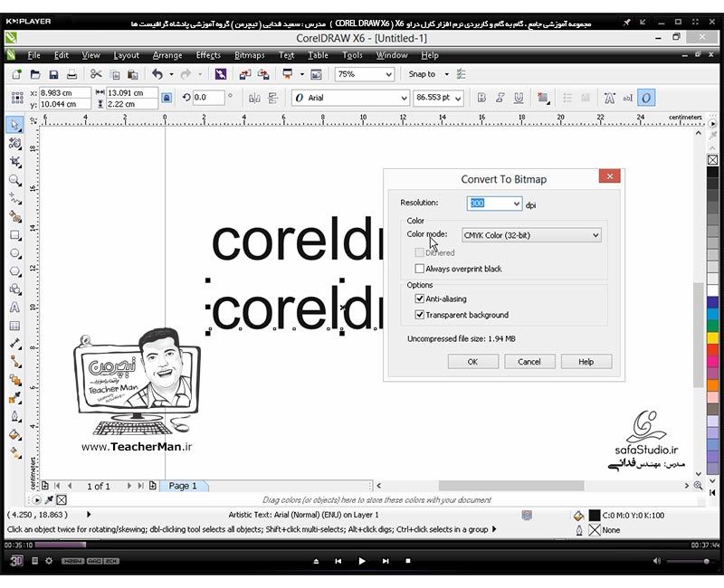Click the KMPlayer video seek bar

coord(362,545)
